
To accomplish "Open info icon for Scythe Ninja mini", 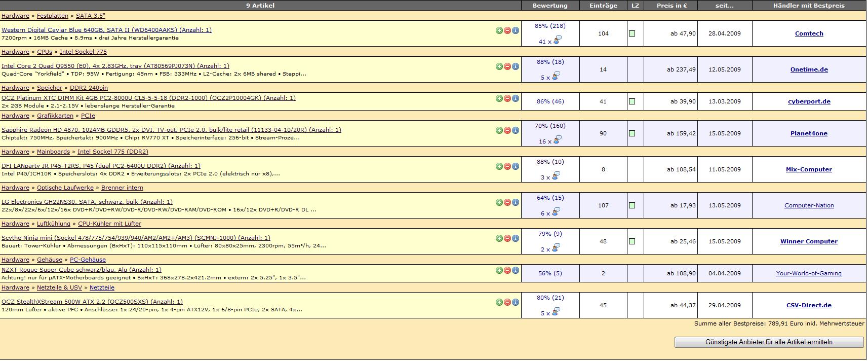I will [515, 238].
